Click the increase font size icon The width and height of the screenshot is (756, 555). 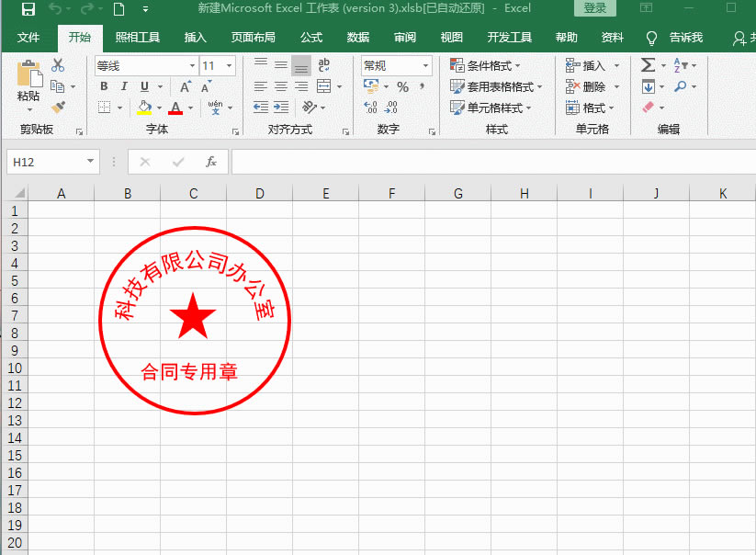(x=184, y=85)
